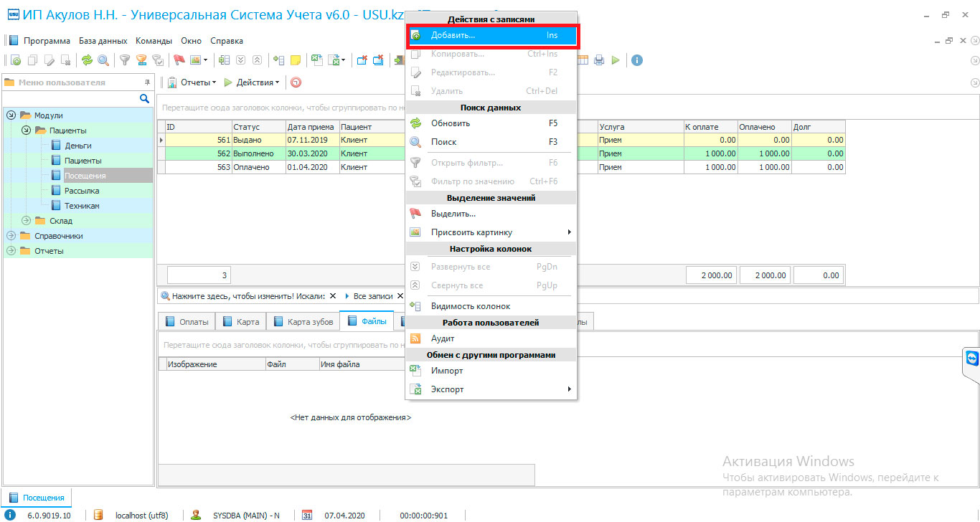Screen dimensions: 980x522
Task: Click the green play toolbar icon
Action: (x=616, y=60)
